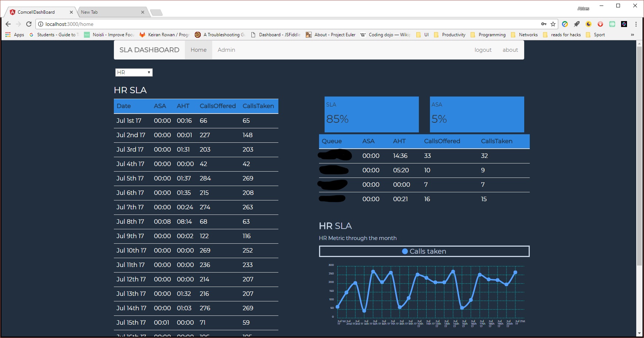Open the About - Project Euler bookmark
The image size is (644, 338).
[x=331, y=35]
